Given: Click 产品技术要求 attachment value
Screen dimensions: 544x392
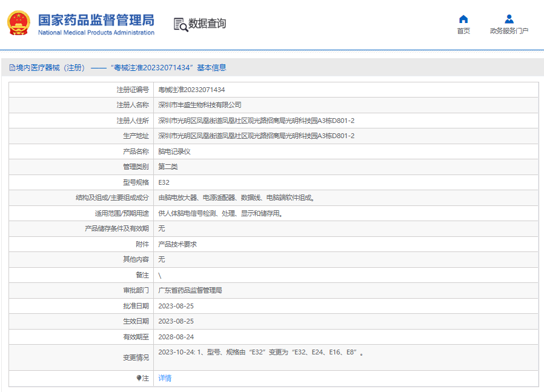Looking at the screenshot, I should tap(177, 244).
